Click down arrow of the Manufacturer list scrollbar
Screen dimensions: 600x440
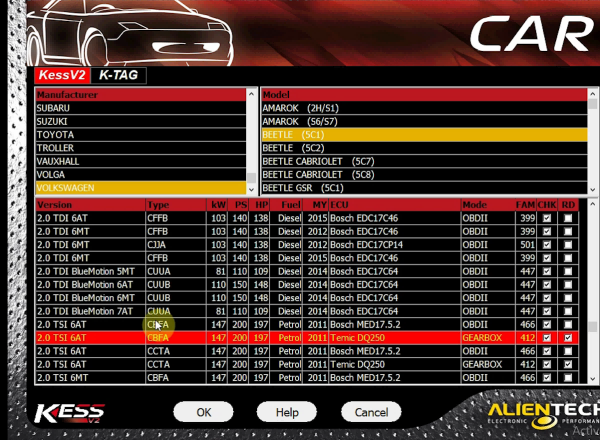pyautogui.click(x=251, y=189)
